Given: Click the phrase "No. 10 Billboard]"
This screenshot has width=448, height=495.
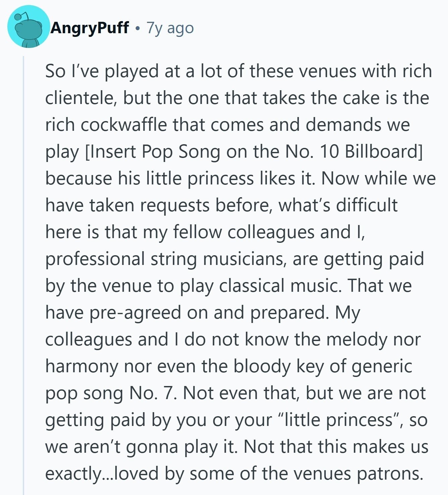Looking at the screenshot, I should pos(354,152).
